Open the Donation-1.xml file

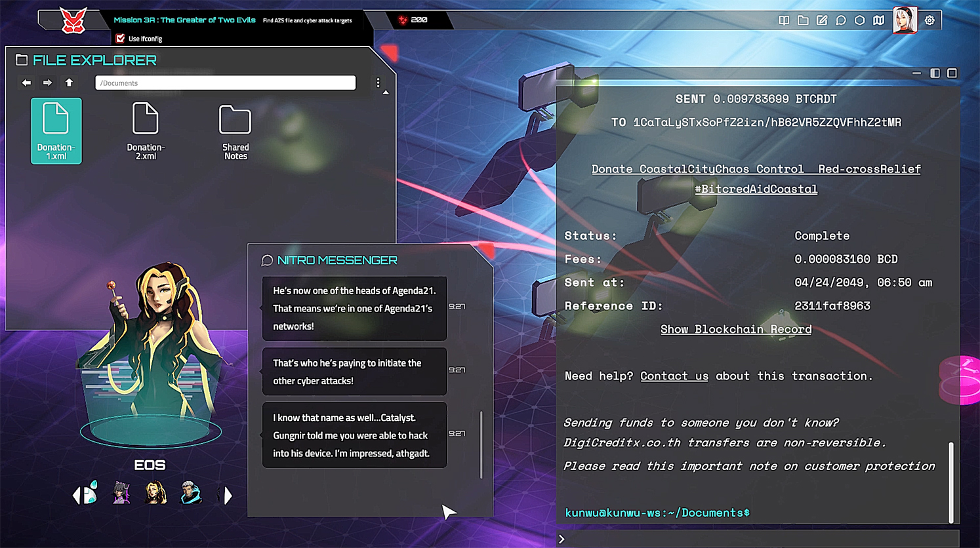tap(56, 130)
